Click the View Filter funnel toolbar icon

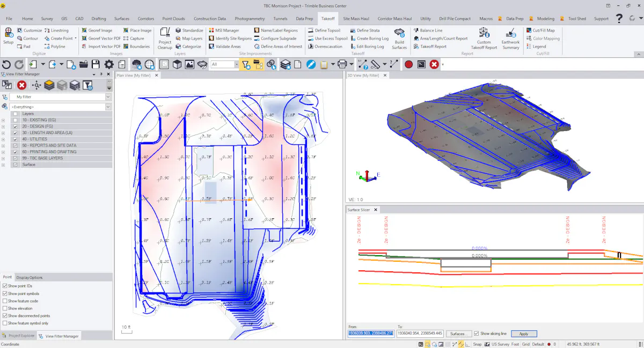point(246,64)
